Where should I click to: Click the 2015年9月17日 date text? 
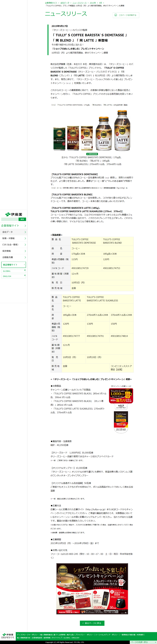tap(60, 26)
